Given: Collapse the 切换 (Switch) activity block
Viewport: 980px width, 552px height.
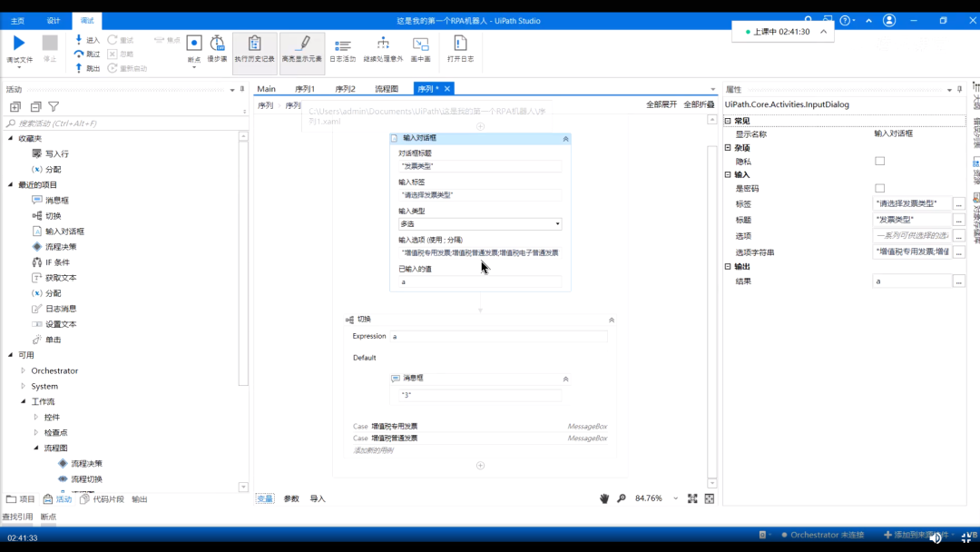Looking at the screenshot, I should (612, 320).
